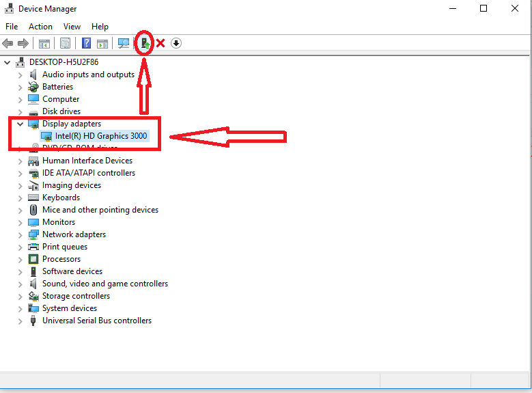
Task: Click the Disk drives icon
Action: point(33,112)
